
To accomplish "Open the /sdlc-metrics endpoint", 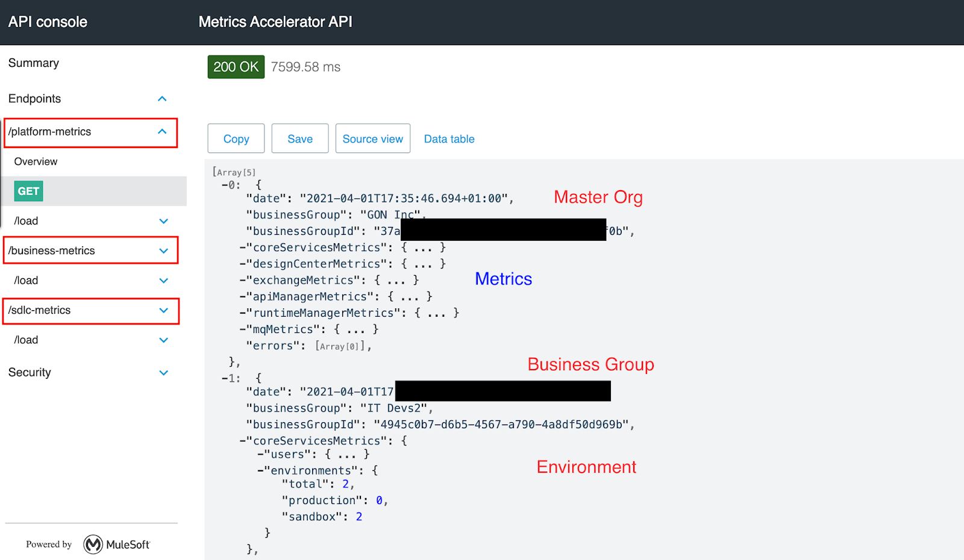I will coord(40,310).
